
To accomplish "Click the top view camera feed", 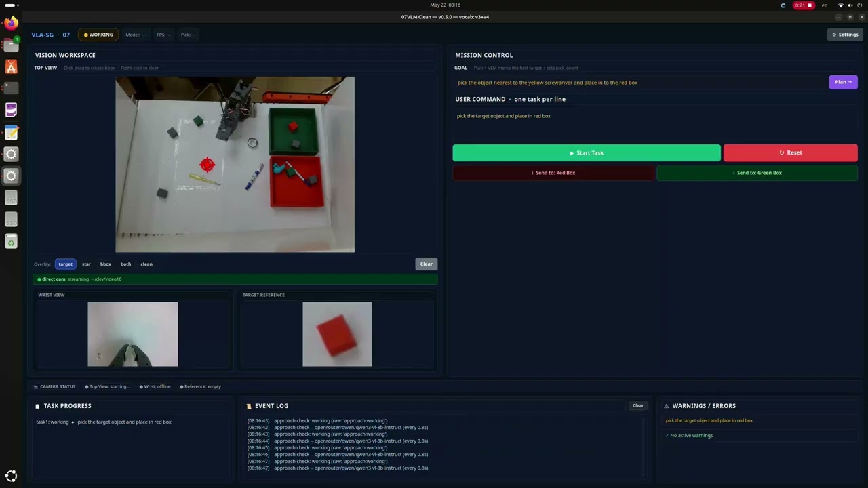I will (235, 164).
